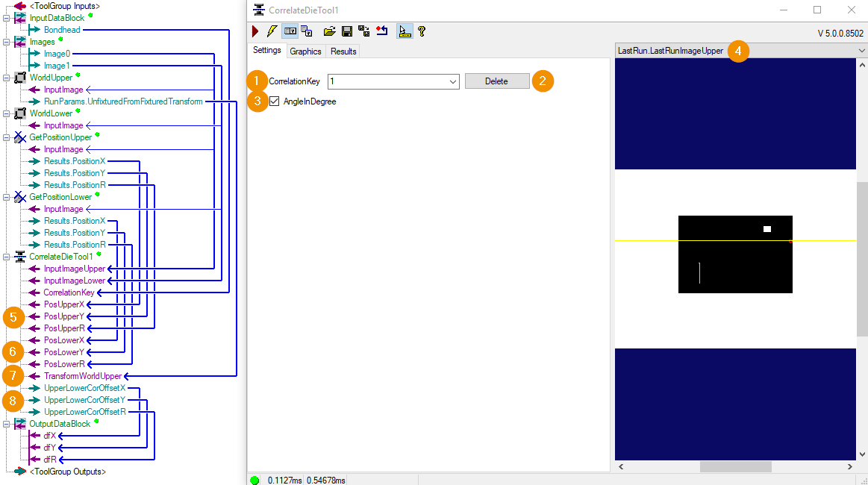868x485 pixels.
Task: Open the CorrelationKey dropdown
Action: click(453, 81)
